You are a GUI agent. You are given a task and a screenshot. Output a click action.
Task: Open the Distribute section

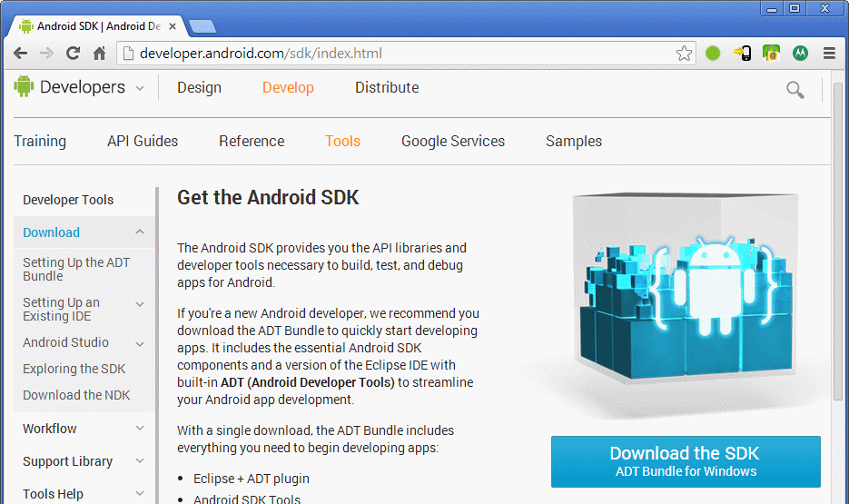387,87
